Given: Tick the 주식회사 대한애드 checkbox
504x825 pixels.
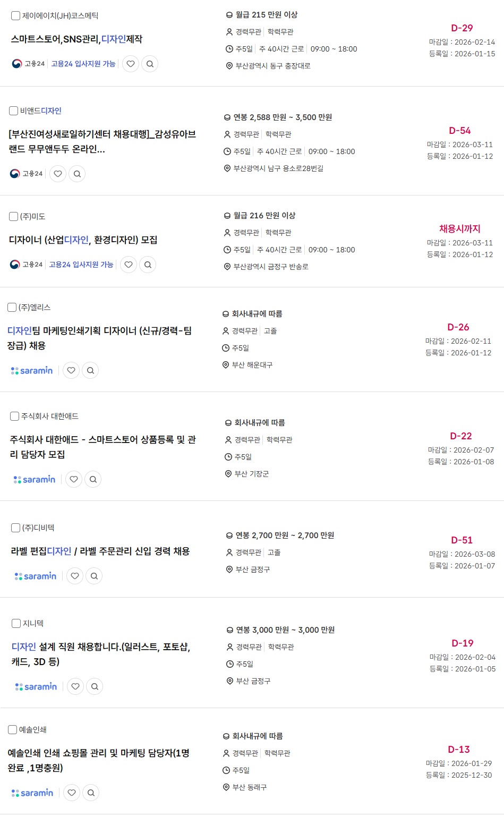Looking at the screenshot, I should [x=15, y=416].
